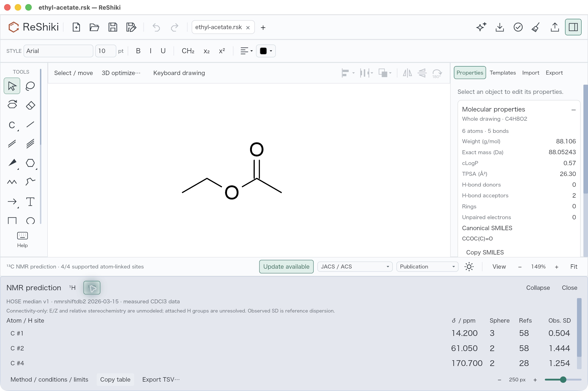Select the Text tool
The width and height of the screenshot is (588, 391).
pyautogui.click(x=30, y=201)
